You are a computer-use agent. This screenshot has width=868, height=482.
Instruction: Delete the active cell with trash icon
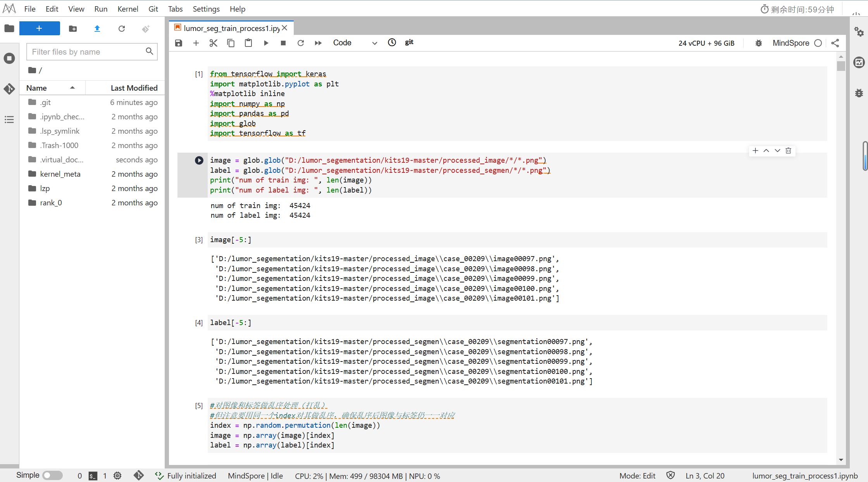pos(788,151)
